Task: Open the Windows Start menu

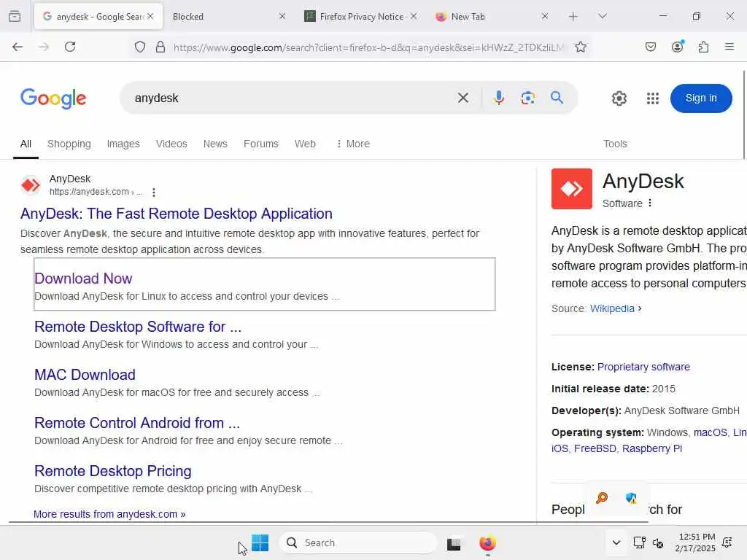Action: pyautogui.click(x=260, y=542)
